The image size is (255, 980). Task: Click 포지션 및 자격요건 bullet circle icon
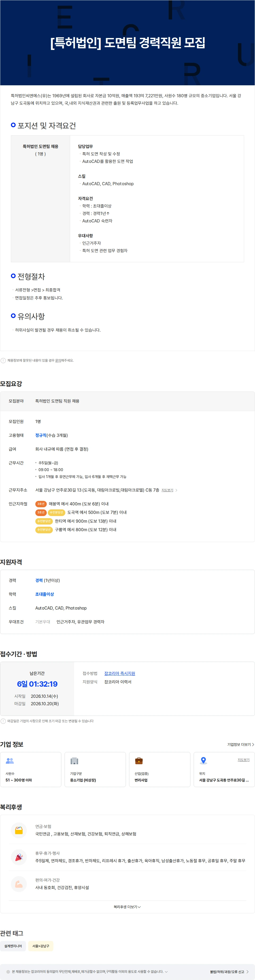13,125
